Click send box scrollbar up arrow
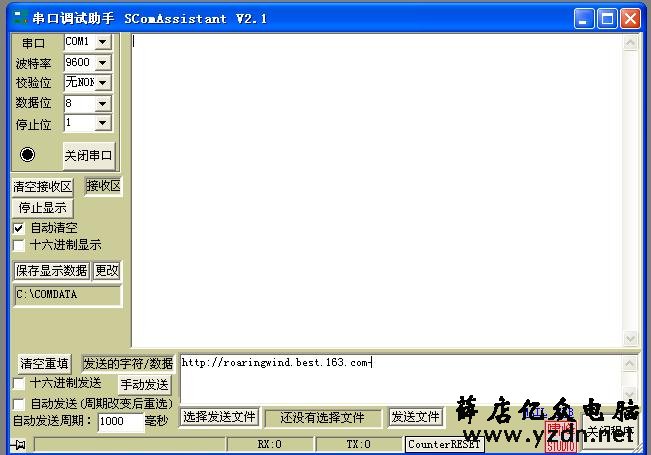Screen dimensions: 651x455 pyautogui.click(x=629, y=364)
